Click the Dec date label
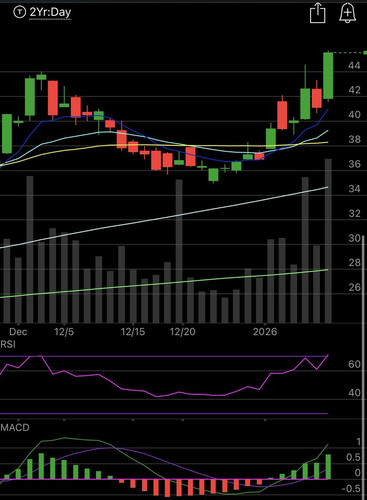This screenshot has height=500, width=367. pos(18,332)
